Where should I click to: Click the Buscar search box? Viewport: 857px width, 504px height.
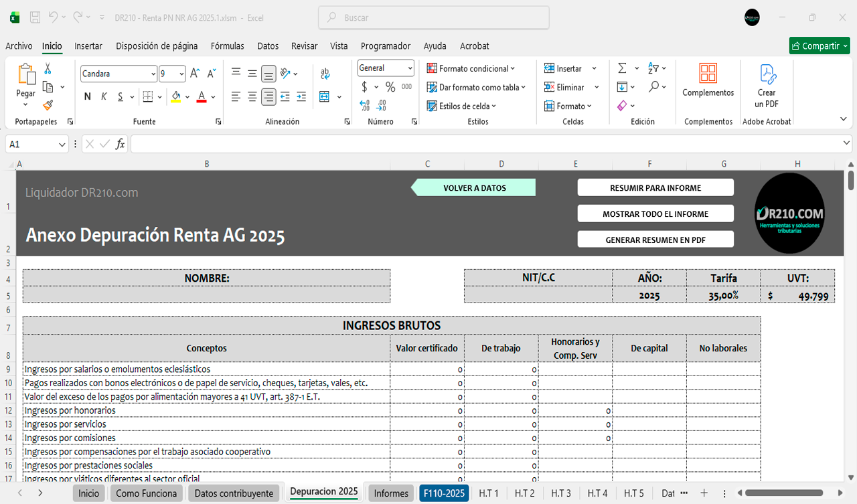click(x=434, y=18)
